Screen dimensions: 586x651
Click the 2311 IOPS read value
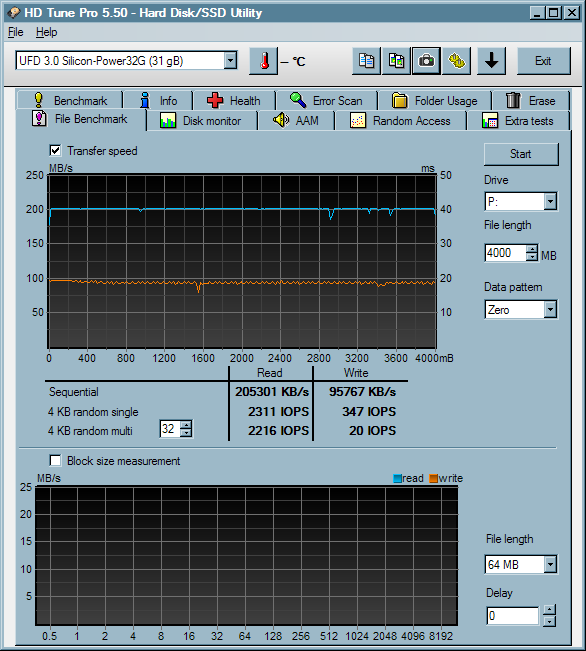(278, 411)
